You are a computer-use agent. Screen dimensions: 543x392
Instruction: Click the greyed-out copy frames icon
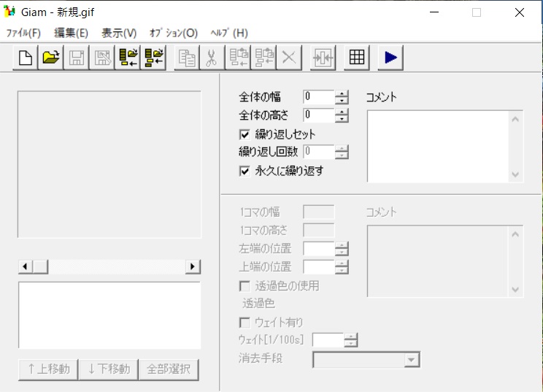pyautogui.click(x=187, y=58)
